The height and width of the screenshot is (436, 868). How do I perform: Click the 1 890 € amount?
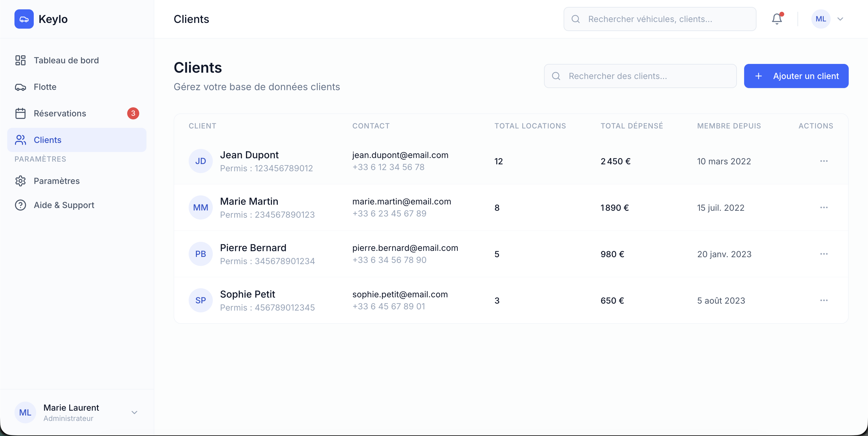coord(614,208)
